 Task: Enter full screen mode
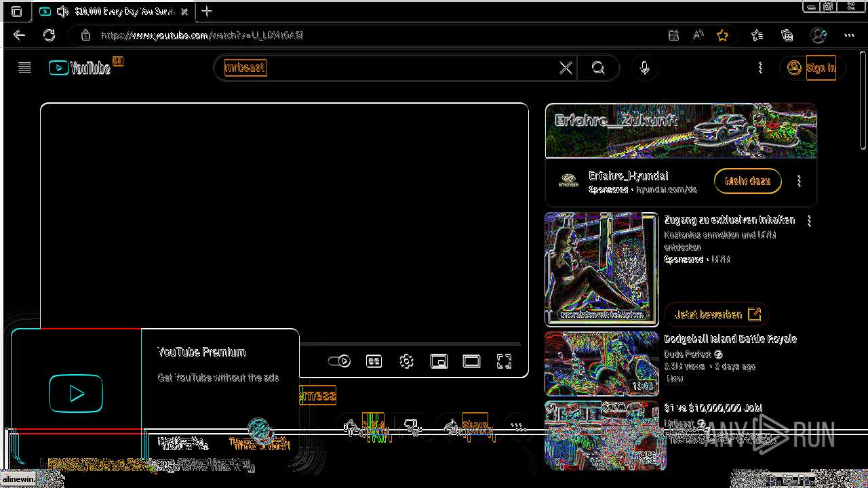point(504,361)
